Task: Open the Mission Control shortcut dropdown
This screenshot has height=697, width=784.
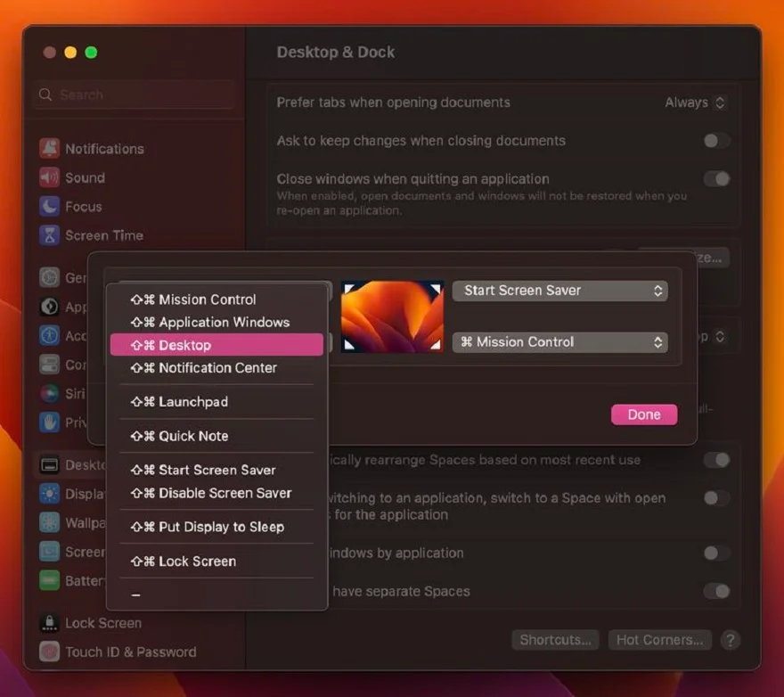Action: [559, 341]
